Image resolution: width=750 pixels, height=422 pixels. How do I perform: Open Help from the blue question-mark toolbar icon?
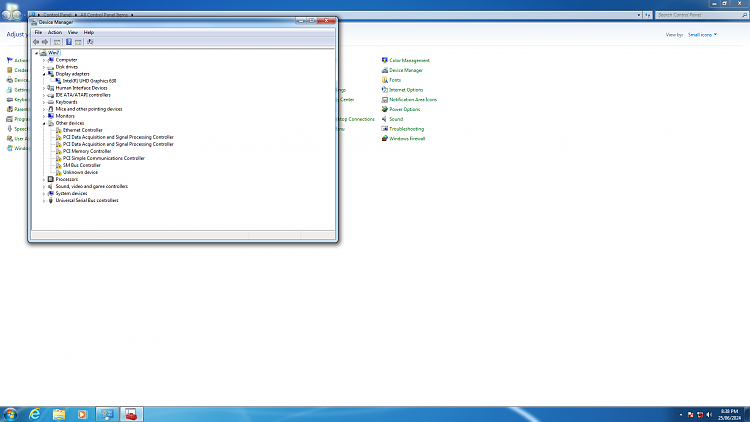(68, 42)
